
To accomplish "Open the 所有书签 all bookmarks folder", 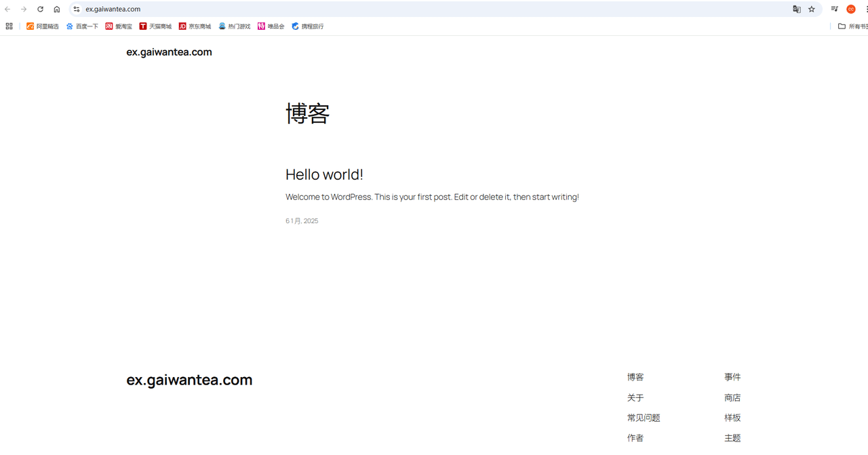I will 853,26.
